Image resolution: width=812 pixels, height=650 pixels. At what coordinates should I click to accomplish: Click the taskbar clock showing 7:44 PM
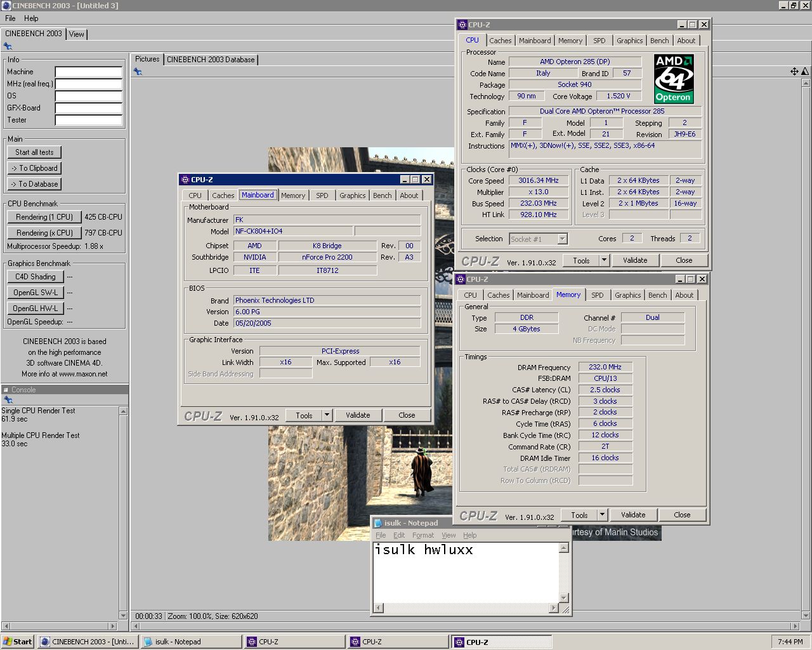point(790,642)
